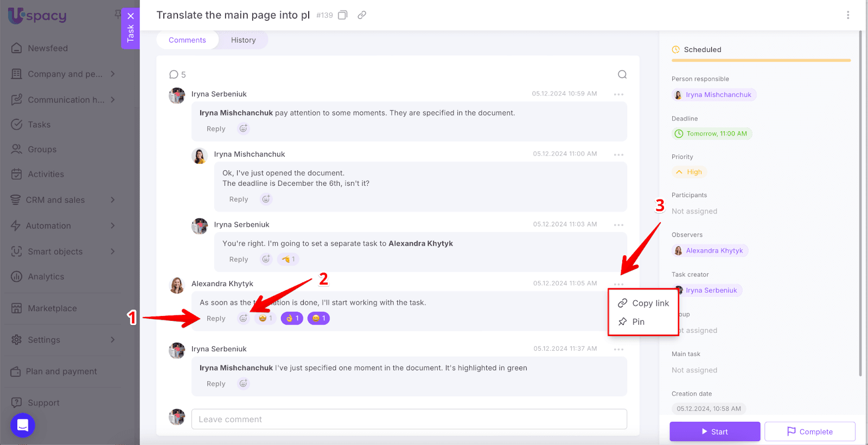The height and width of the screenshot is (445, 868).
Task: Click task creator Iryna Serbeniuk chip
Action: (707, 291)
